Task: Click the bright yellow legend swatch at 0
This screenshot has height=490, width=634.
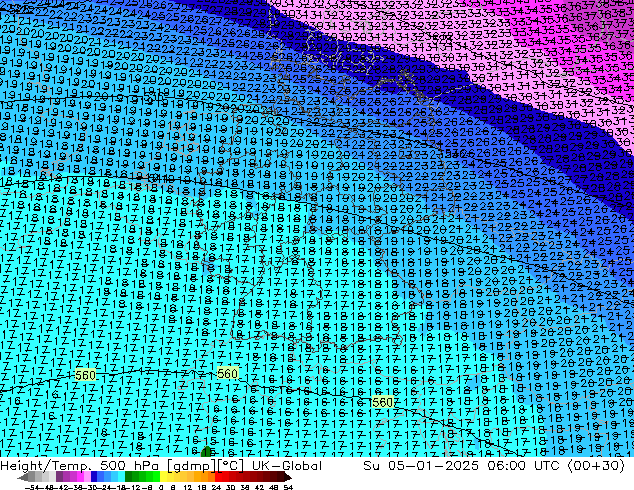Action: point(163,477)
